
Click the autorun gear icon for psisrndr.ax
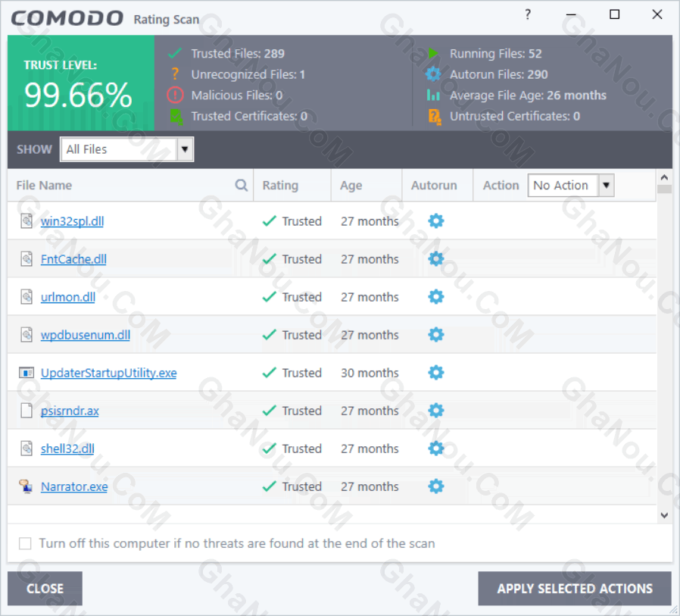click(436, 411)
